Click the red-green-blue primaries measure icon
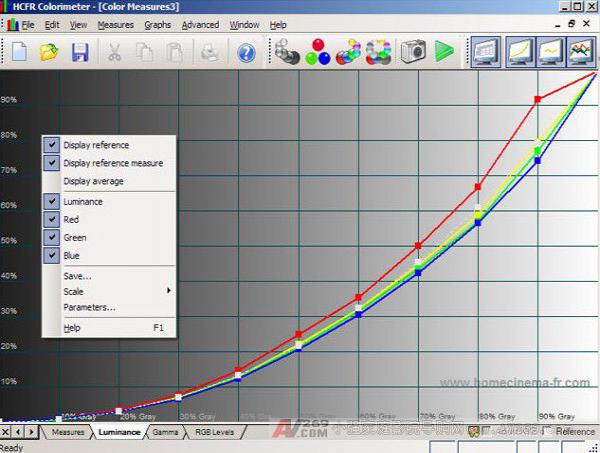The height and width of the screenshot is (453, 600). click(318, 51)
